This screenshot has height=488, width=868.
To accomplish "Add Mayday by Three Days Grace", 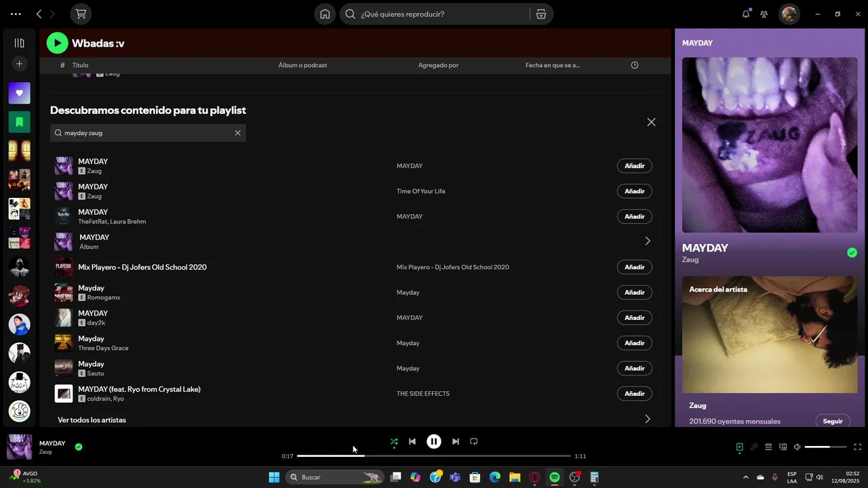I will click(635, 343).
